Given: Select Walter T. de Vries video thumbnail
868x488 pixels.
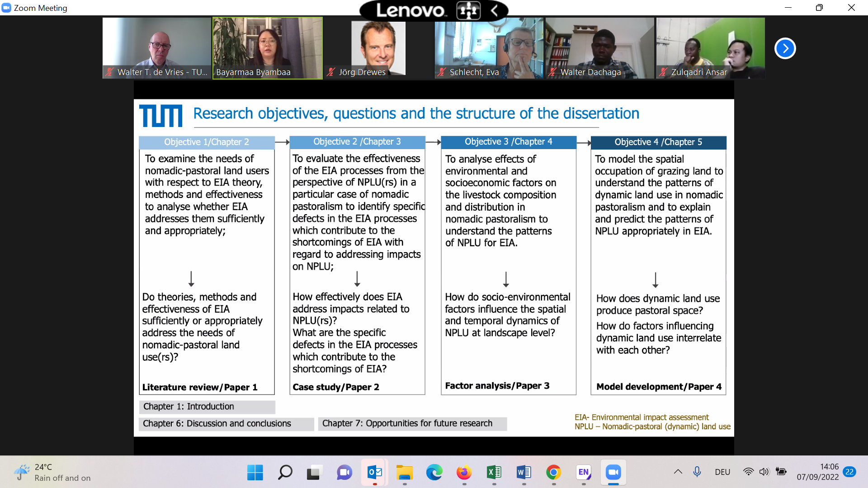Looking at the screenshot, I should [157, 48].
